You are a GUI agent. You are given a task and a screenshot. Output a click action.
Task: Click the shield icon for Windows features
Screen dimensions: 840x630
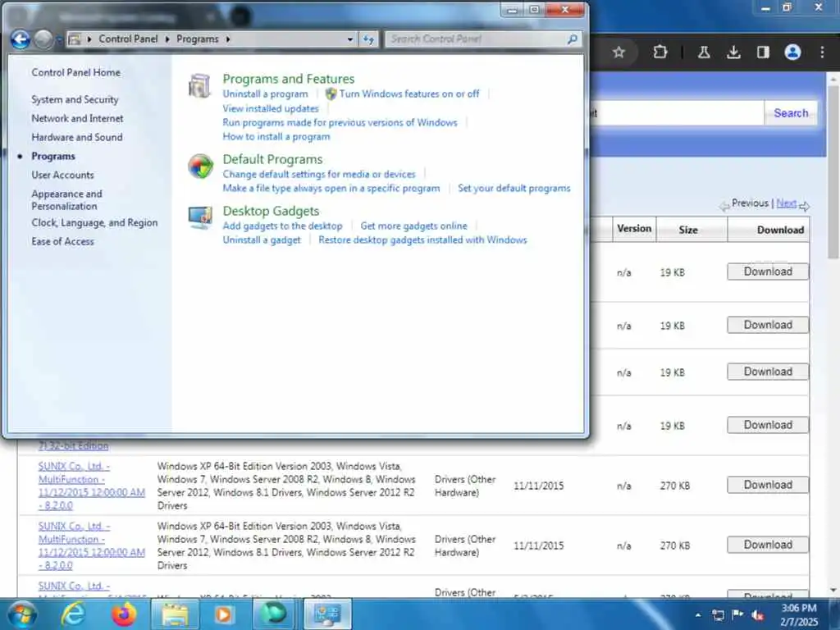coord(331,94)
